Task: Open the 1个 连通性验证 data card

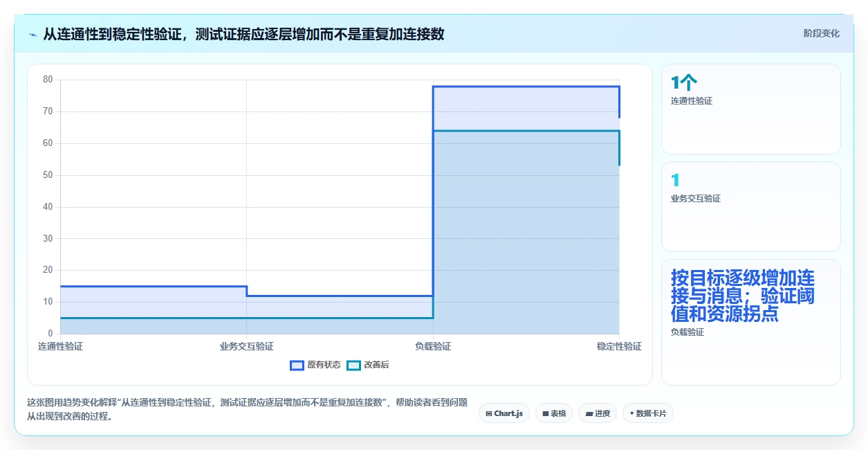Action: [751, 109]
